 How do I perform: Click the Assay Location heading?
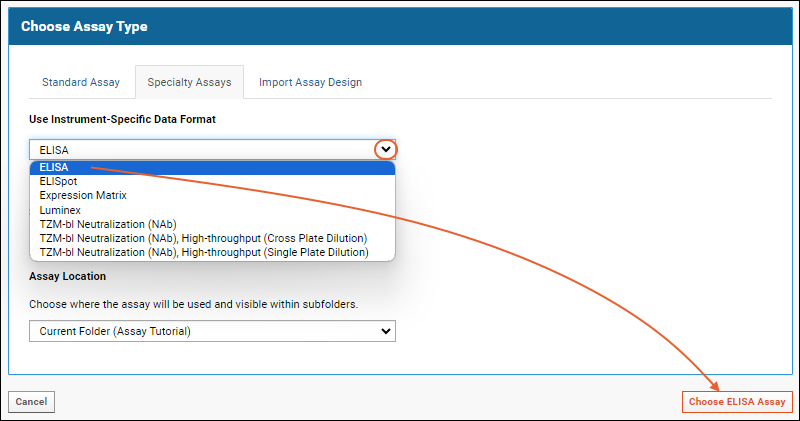click(x=67, y=276)
